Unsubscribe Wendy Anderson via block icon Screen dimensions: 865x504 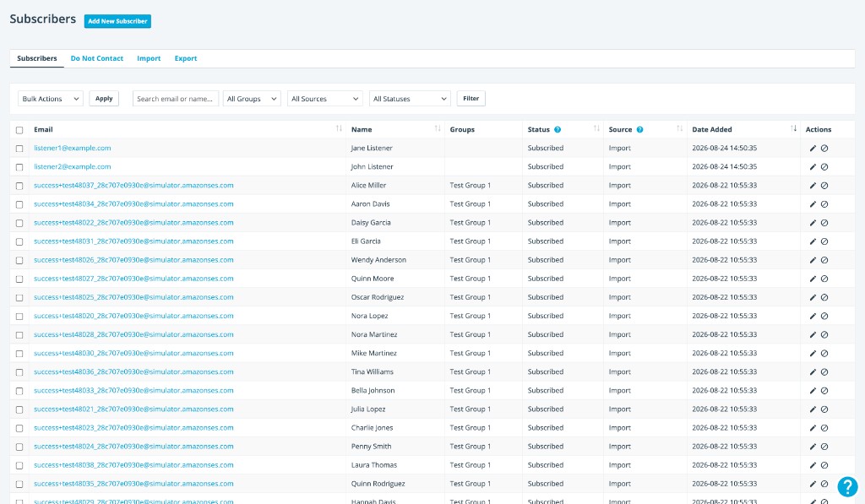[824, 260]
